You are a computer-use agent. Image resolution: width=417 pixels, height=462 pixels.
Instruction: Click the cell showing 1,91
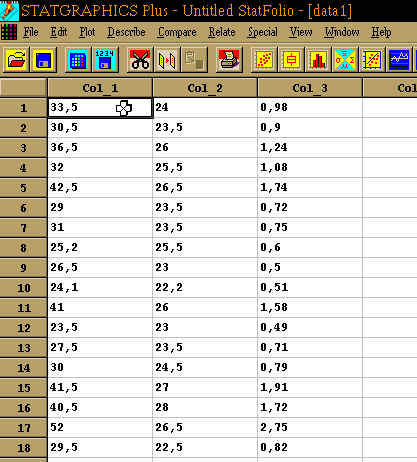[310, 388]
